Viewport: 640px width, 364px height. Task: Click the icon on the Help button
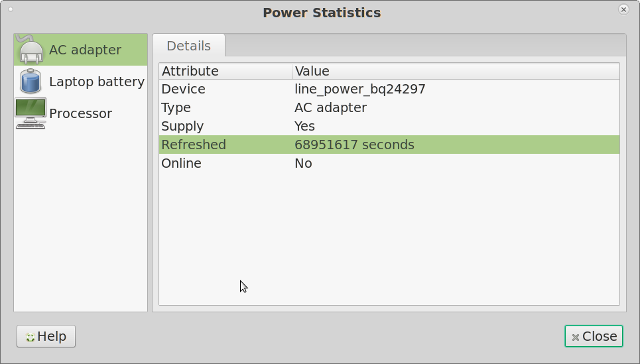tap(30, 337)
